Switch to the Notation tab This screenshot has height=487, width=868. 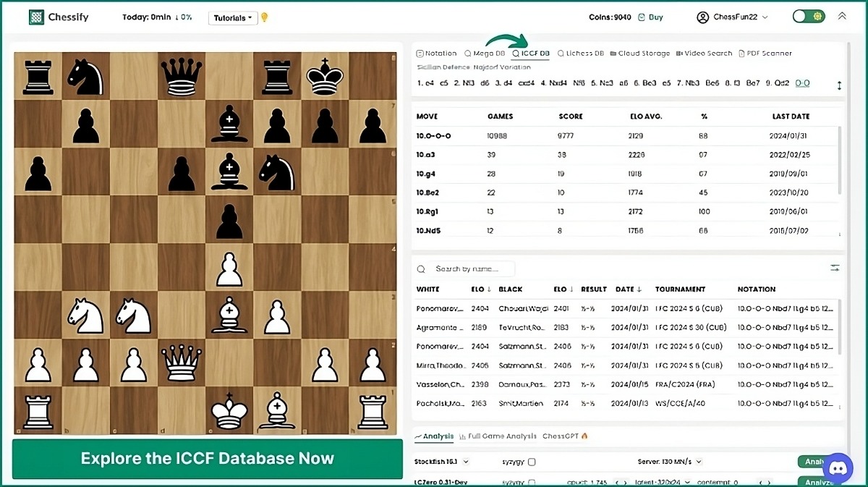point(437,54)
